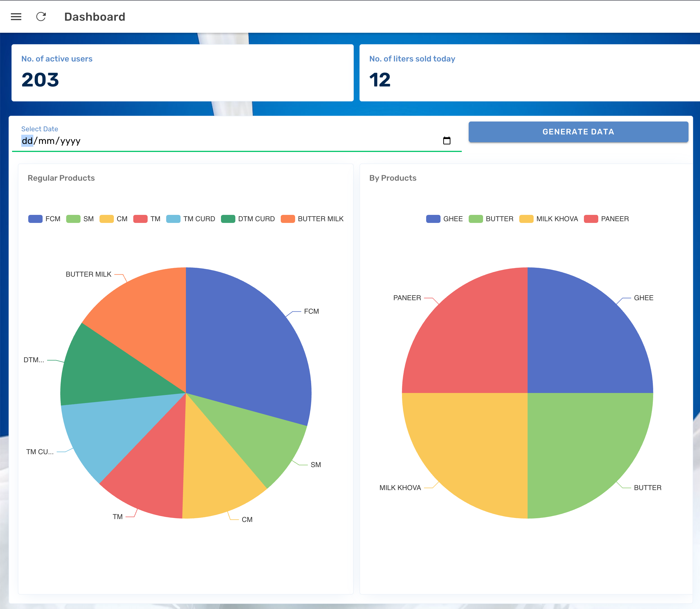Click the active users value 203
The image size is (700, 609).
pos(40,80)
